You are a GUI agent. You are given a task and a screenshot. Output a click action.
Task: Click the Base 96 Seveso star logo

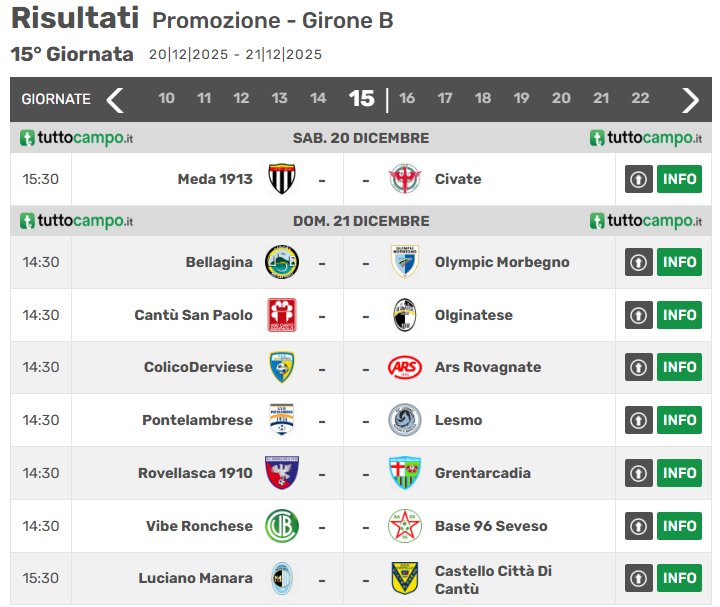coord(404,526)
